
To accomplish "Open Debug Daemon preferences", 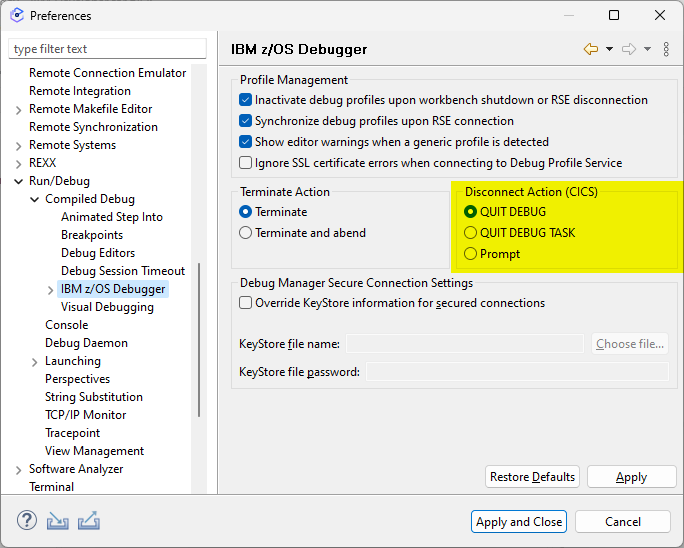I will point(86,343).
